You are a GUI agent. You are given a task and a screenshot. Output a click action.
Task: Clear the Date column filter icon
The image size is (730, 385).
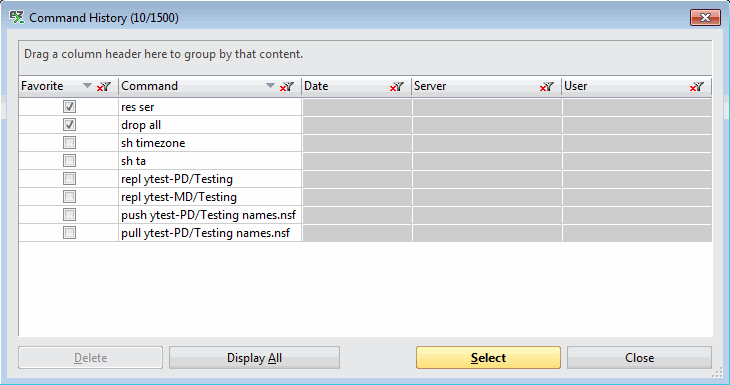(397, 86)
